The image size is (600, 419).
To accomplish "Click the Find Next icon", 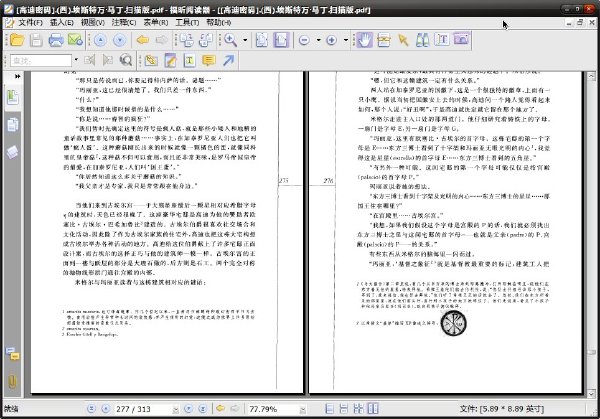I will (108, 60).
